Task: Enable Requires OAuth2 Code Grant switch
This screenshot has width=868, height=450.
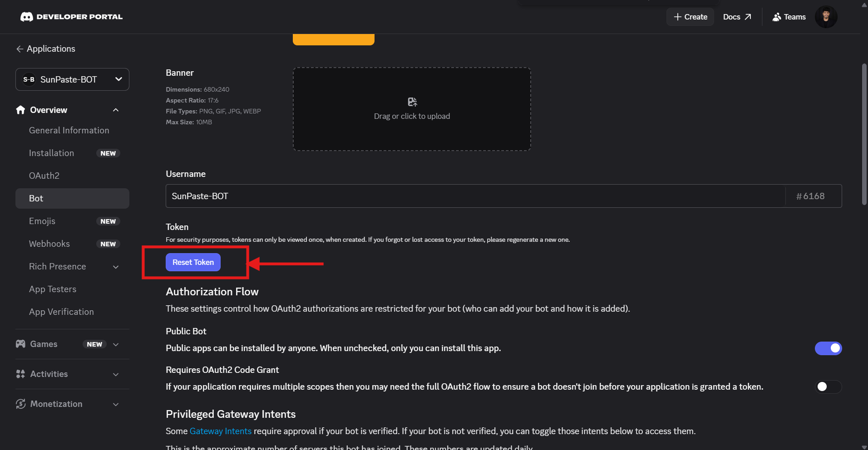Action: (x=828, y=387)
